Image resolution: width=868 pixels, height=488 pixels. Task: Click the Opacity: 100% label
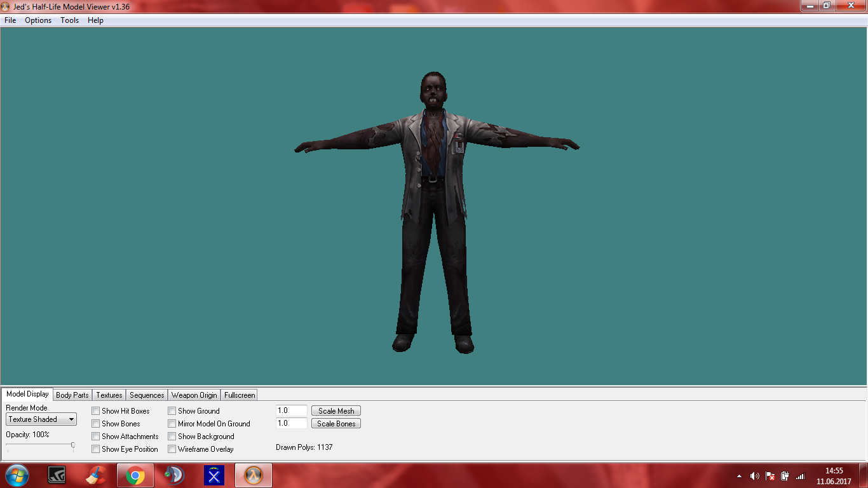click(x=27, y=435)
